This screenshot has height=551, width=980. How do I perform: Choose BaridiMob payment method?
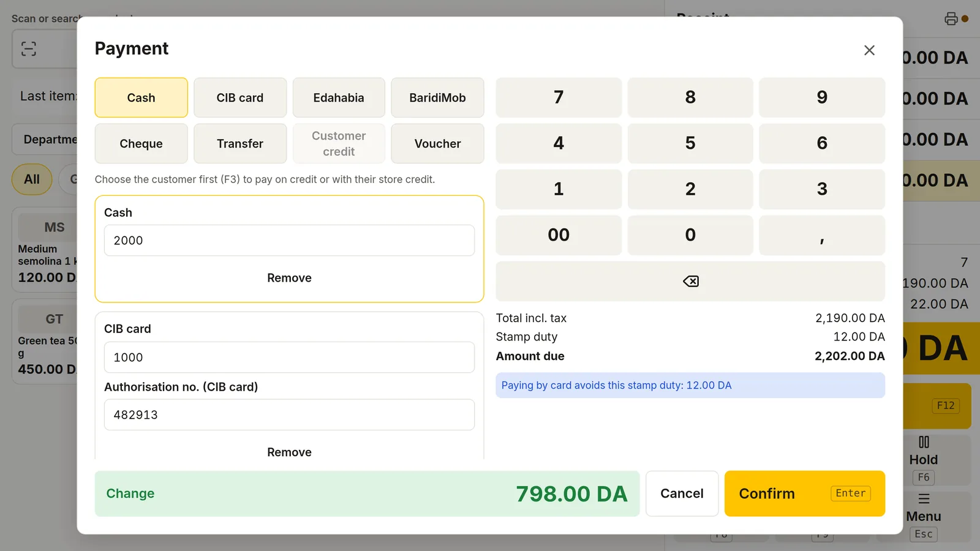click(437, 97)
